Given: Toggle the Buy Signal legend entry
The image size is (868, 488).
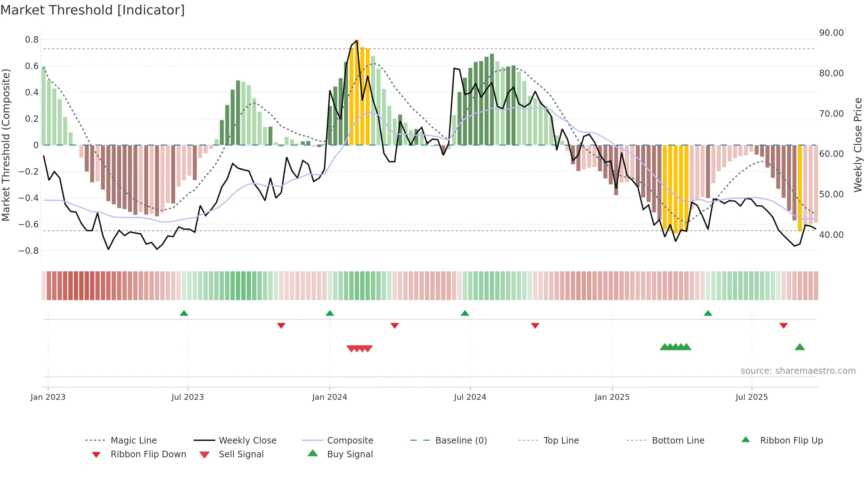Looking at the screenshot, I should pos(340,454).
